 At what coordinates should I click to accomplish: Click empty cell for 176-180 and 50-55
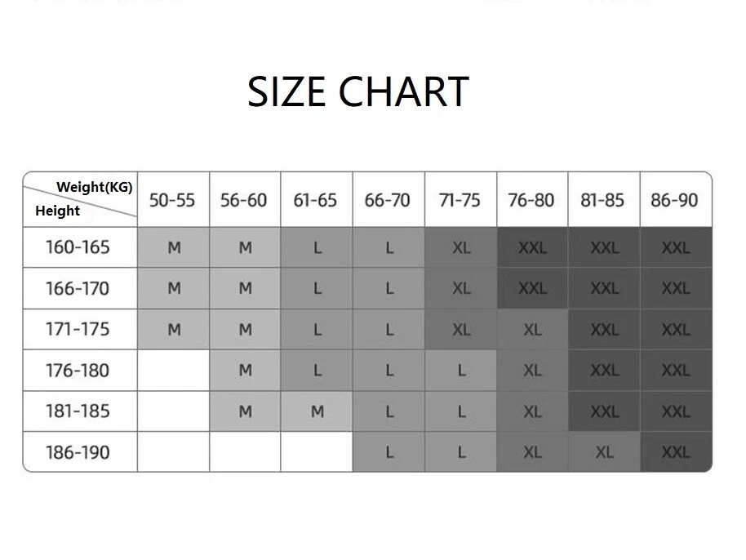(x=173, y=371)
